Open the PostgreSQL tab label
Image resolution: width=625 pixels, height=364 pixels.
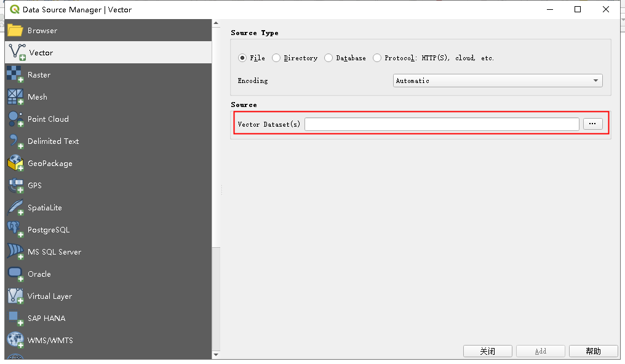coord(48,230)
